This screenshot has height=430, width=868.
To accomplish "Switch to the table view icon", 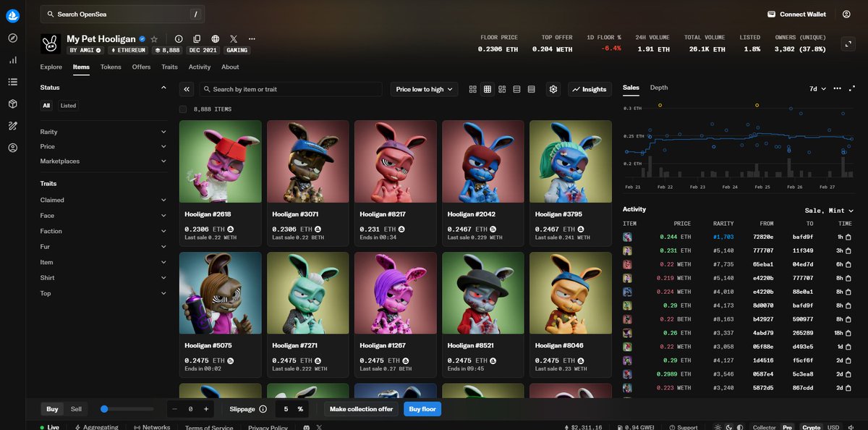I will click(x=531, y=89).
